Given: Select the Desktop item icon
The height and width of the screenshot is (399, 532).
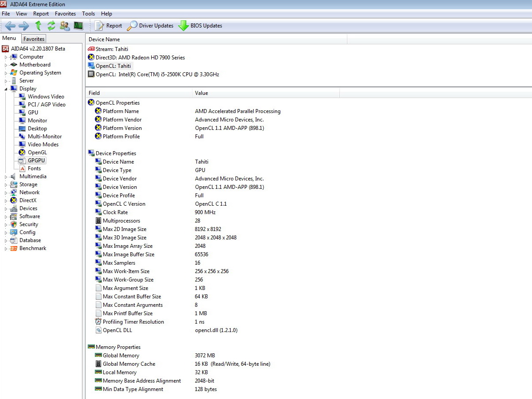Looking at the screenshot, I should [22, 129].
